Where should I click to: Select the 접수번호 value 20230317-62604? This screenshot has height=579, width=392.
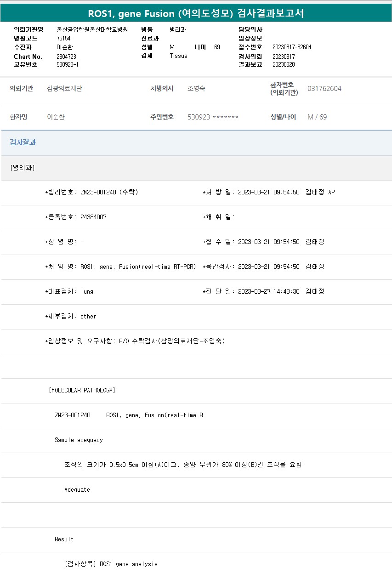coord(291,47)
